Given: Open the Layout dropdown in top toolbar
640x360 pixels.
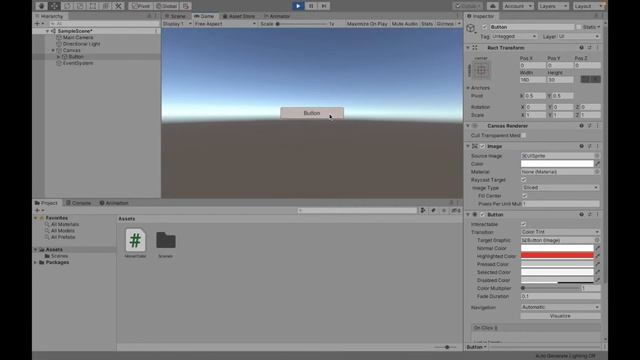Looking at the screenshot, I should point(588,6).
